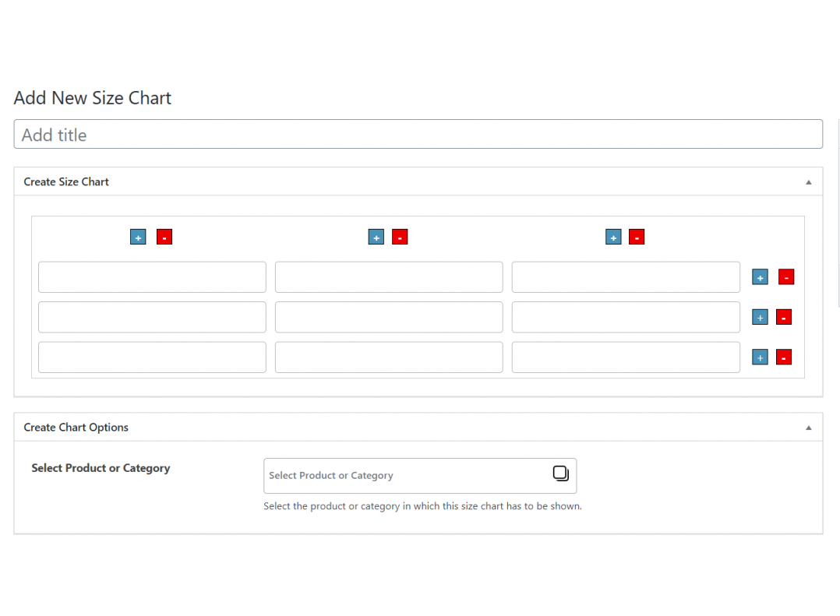Image resolution: width=840 pixels, height=616 pixels.
Task: Remove the third row with minus icon
Action: pos(784,357)
